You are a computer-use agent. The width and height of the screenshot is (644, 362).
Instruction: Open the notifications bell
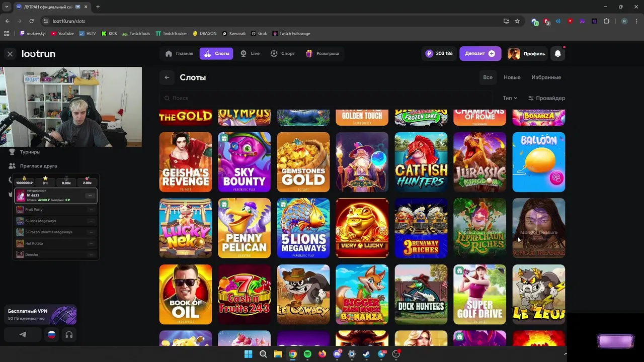[557, 54]
